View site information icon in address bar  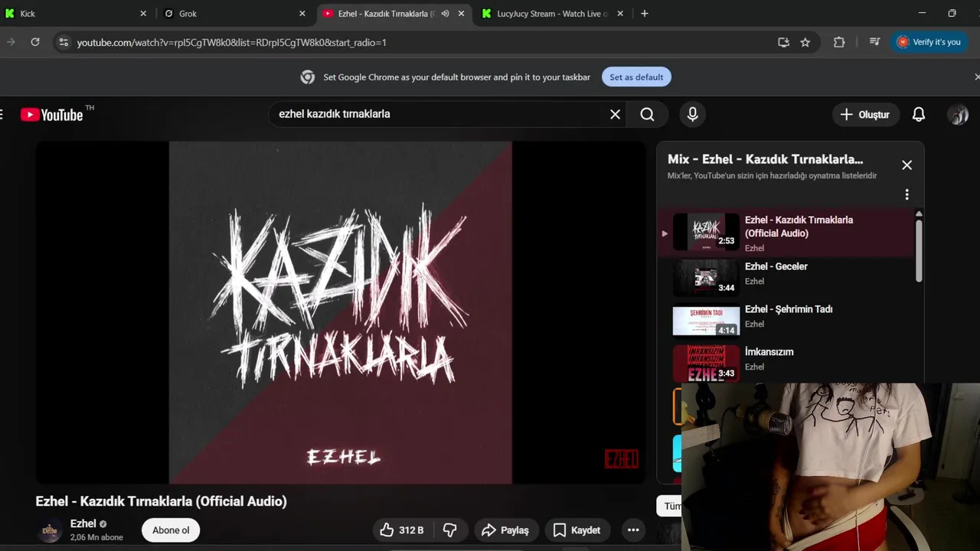(64, 42)
